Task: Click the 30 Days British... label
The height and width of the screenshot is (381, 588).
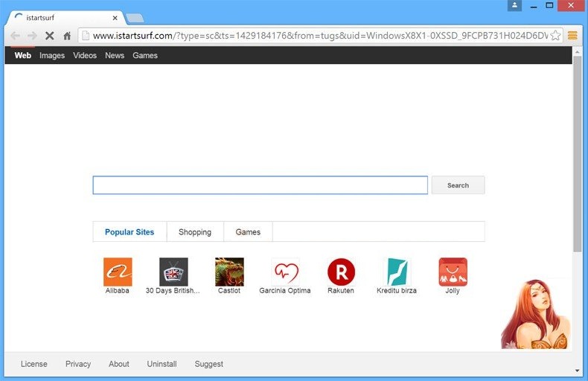Action: click(x=173, y=291)
